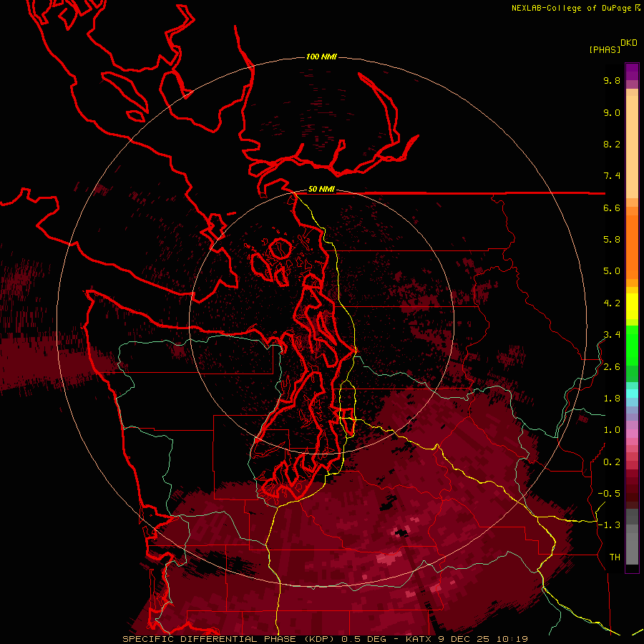Click the KATX station identifier in the caption
Viewport: 644px width, 644px height.
coord(419,639)
